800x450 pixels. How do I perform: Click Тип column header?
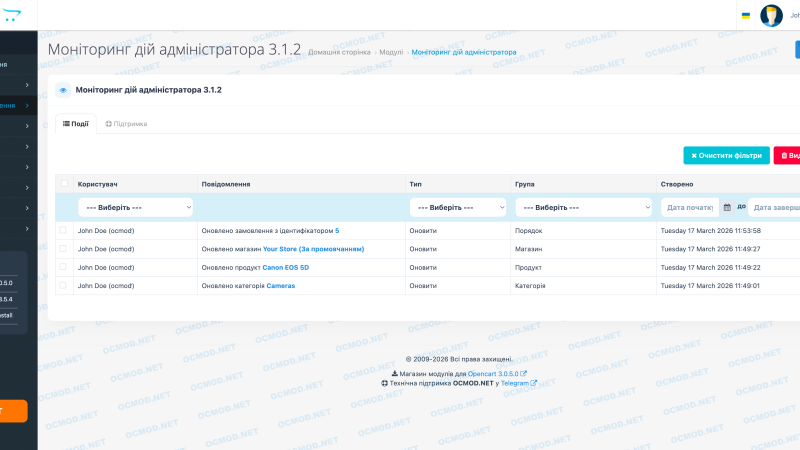415,184
